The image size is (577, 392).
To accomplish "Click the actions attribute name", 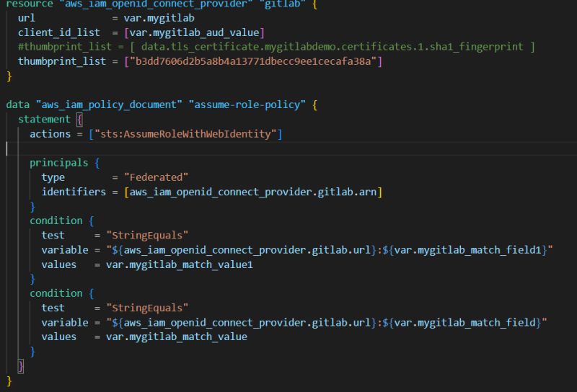I will coord(50,134).
